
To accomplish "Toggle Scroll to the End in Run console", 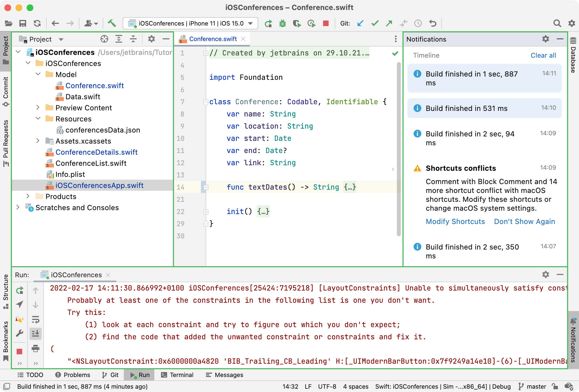I will [36, 334].
